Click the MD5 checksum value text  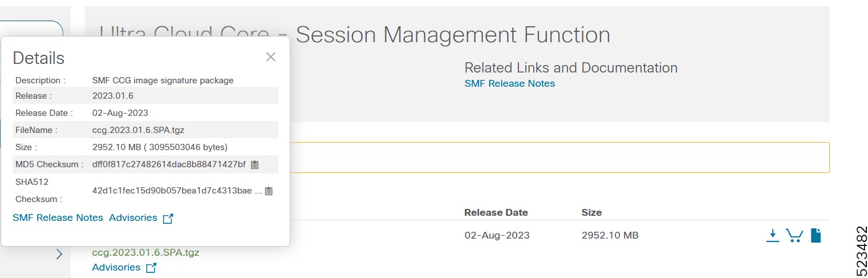pos(168,164)
